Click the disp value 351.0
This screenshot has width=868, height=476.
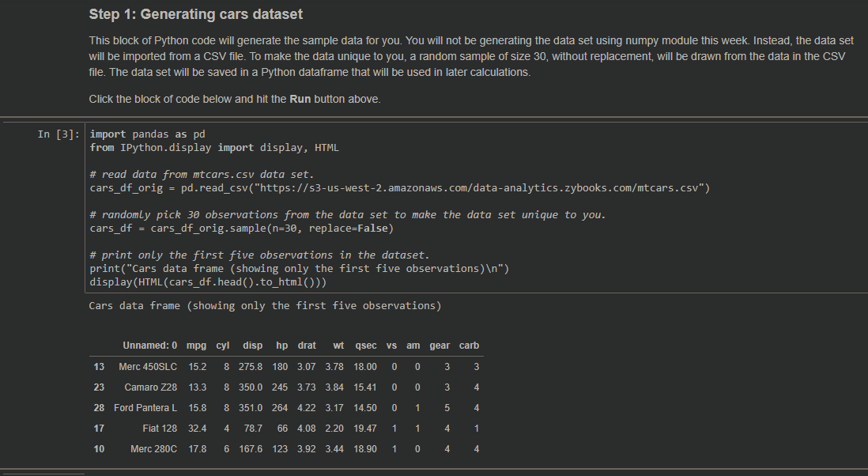[251, 408]
